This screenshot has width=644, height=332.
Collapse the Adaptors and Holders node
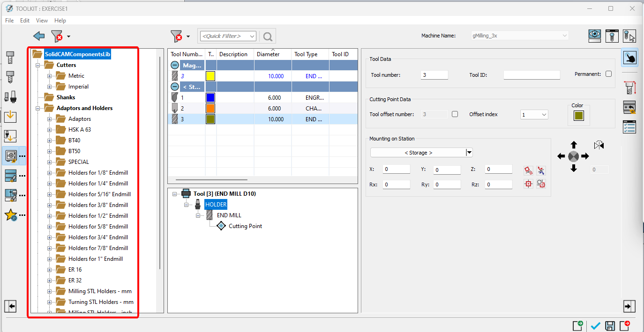pos(38,108)
